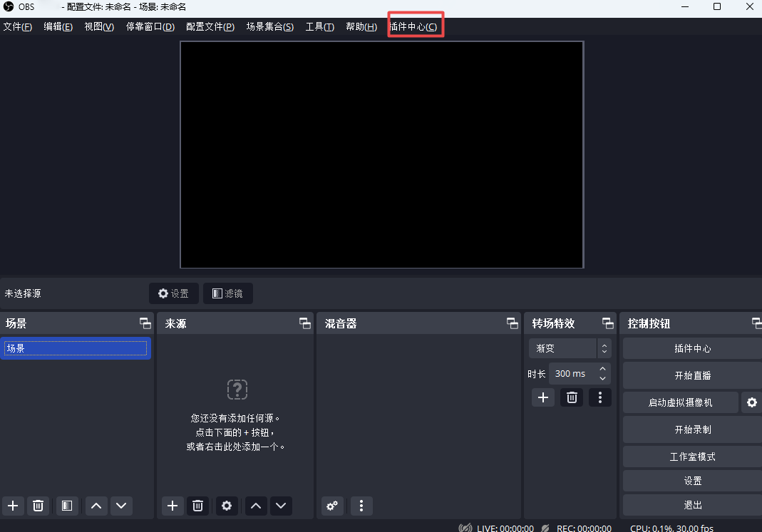The width and height of the screenshot is (762, 532).
Task: Click the 设置 source properties button
Action: tap(173, 293)
